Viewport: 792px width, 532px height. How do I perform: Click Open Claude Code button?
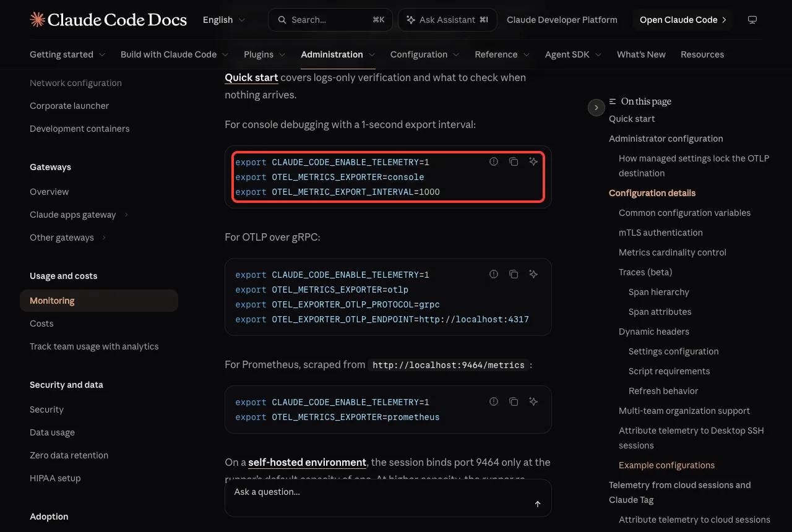click(682, 20)
